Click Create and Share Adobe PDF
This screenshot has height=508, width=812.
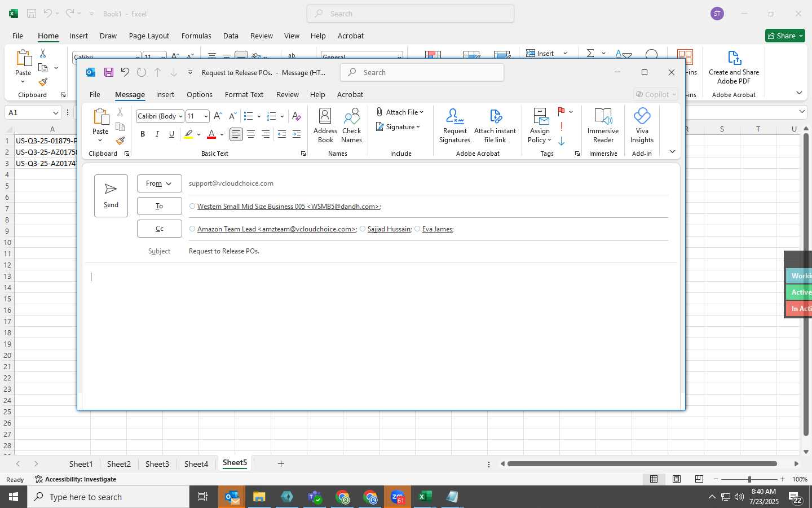[734, 67]
